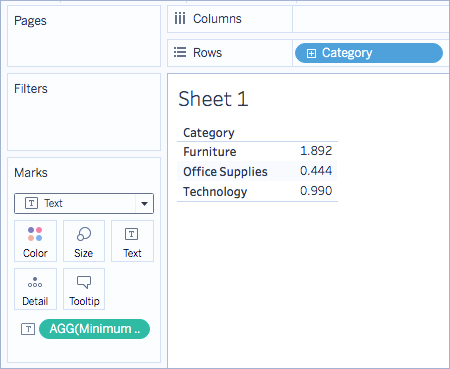
Task: Click the Marks card title
Action: (31, 173)
